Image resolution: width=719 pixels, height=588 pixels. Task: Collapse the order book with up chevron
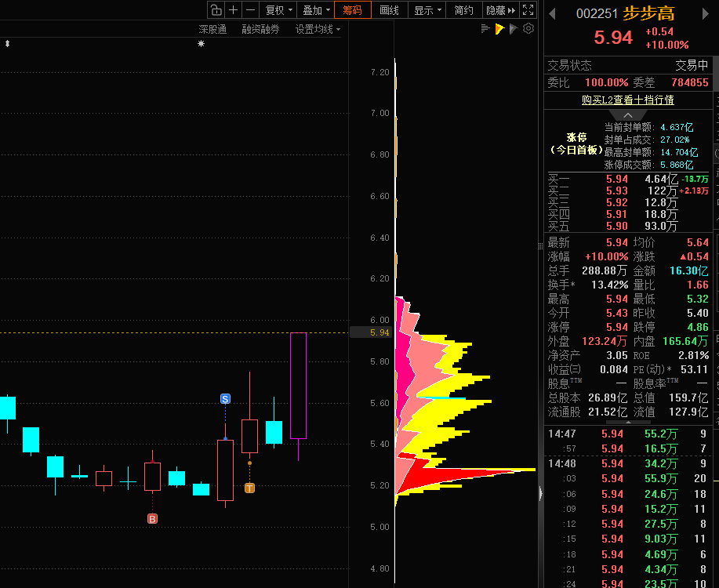coord(628,115)
